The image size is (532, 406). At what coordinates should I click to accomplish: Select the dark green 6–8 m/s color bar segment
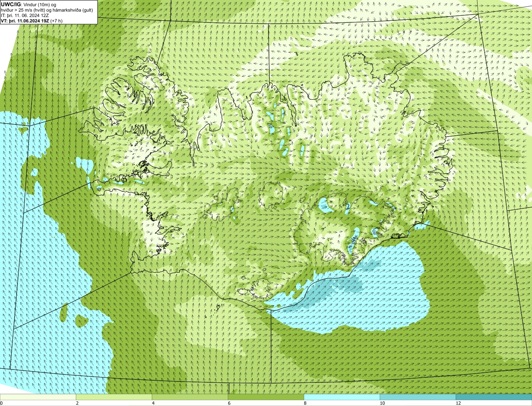coord(266,397)
